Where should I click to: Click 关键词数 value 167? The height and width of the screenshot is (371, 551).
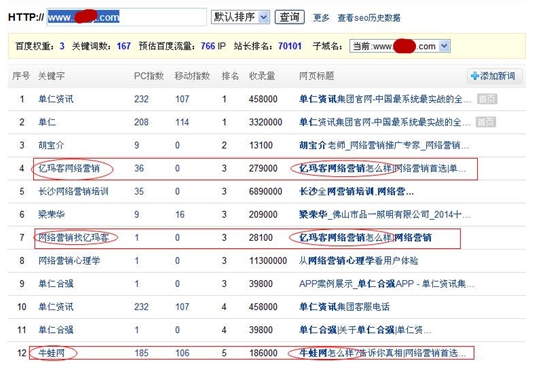point(124,46)
